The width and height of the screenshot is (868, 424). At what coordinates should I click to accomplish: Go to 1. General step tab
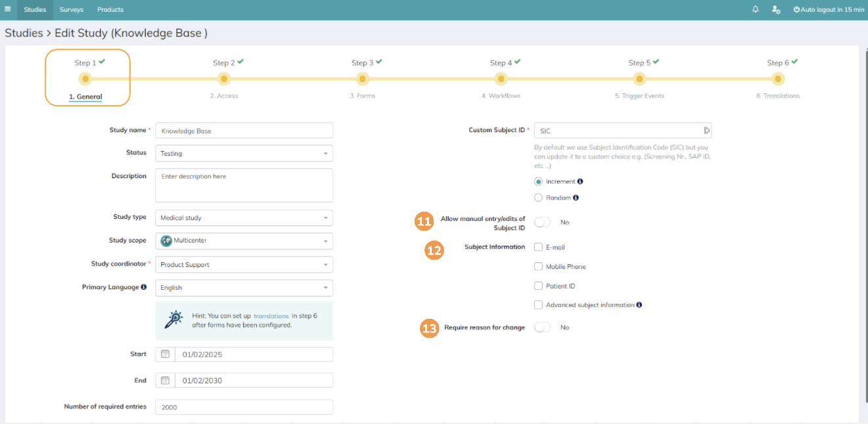point(85,96)
